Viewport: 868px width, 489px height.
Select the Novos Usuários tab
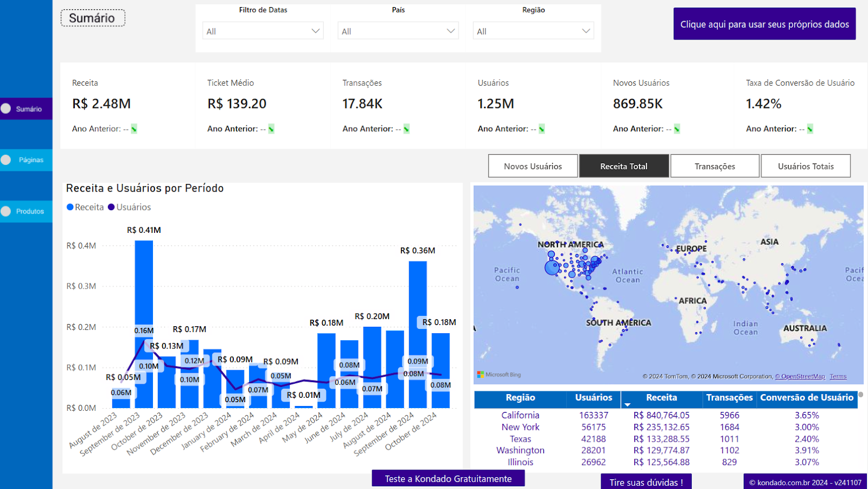[x=532, y=166]
